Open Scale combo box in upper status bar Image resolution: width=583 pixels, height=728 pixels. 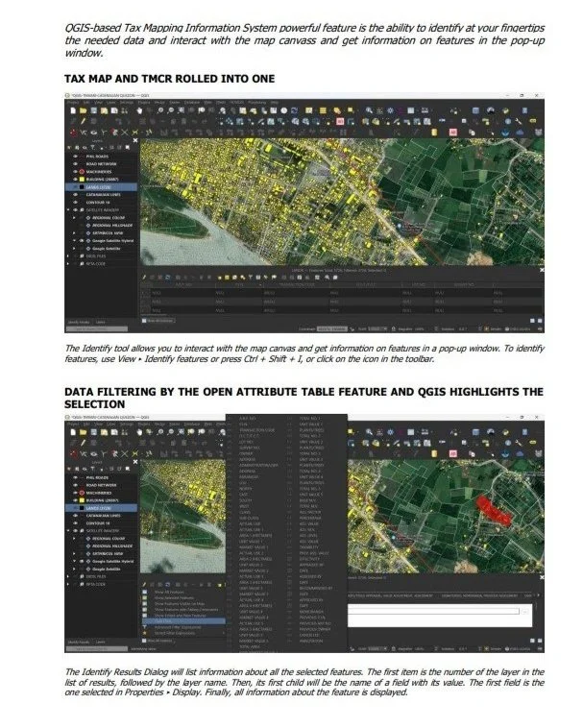pos(377,328)
